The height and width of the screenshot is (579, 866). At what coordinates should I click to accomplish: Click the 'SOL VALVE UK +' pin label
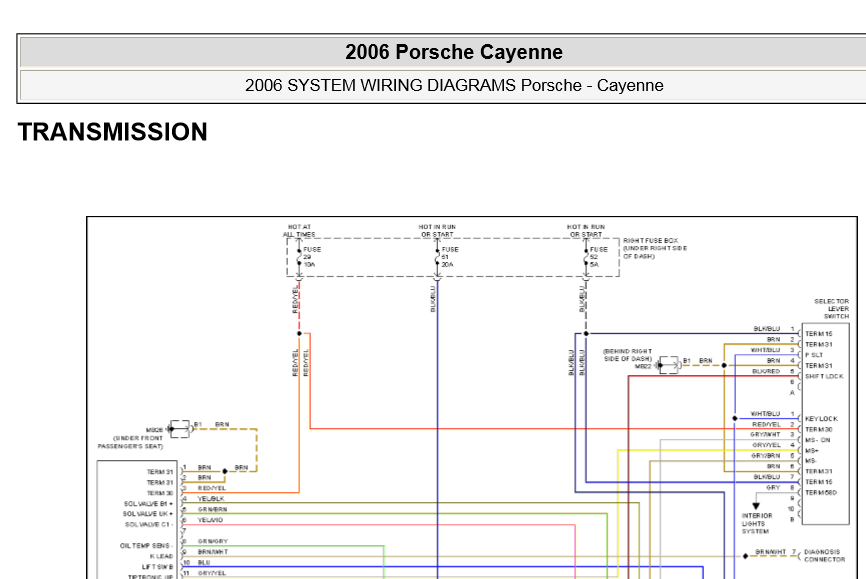147,514
